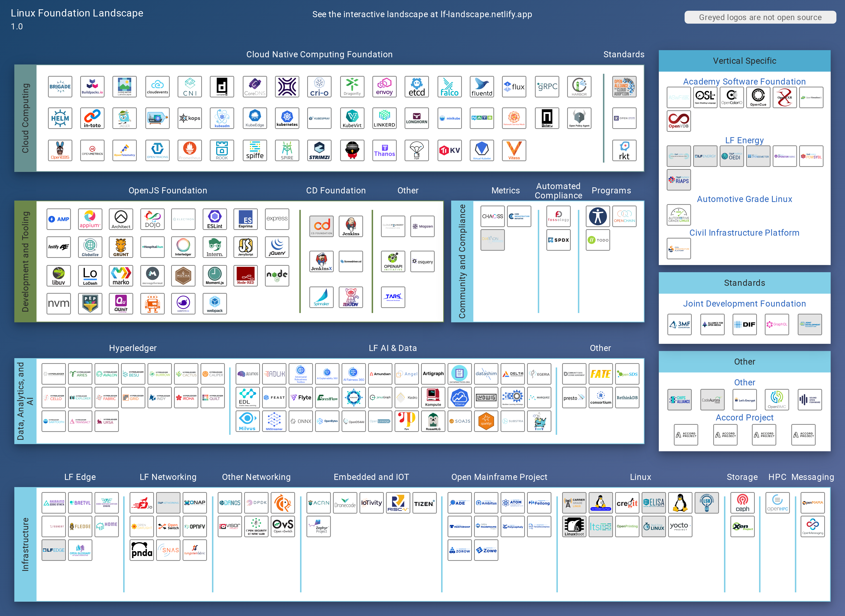The width and height of the screenshot is (845, 616).
Task: Select the LinuxBoot logo tile
Action: tap(574, 526)
